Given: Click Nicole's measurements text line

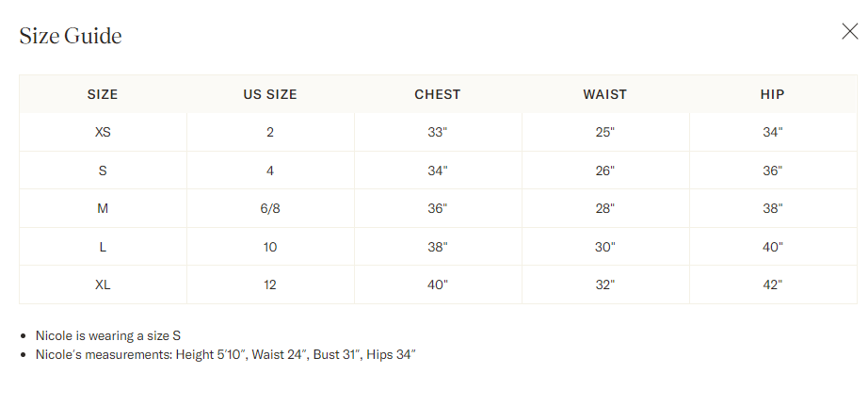Looking at the screenshot, I should [x=225, y=354].
